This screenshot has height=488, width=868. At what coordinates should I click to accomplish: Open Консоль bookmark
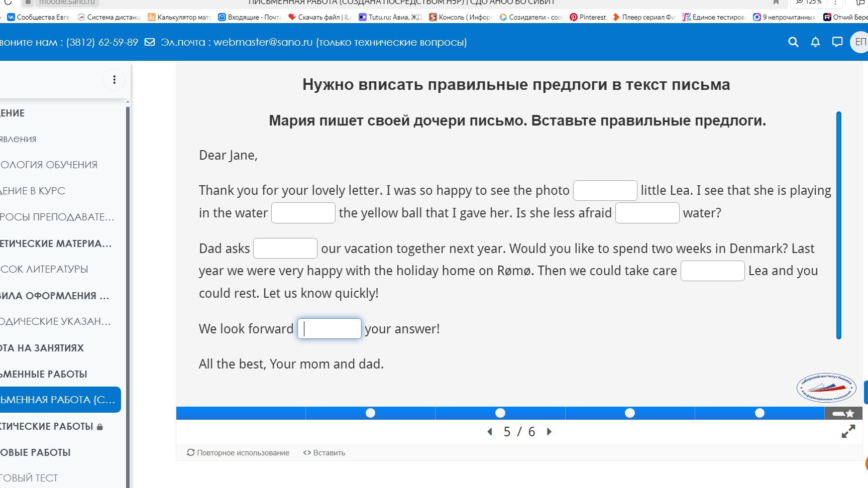click(461, 17)
